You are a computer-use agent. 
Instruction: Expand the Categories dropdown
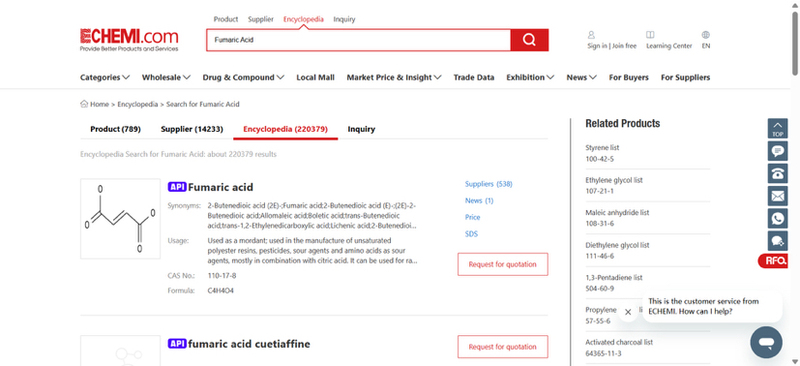click(105, 78)
